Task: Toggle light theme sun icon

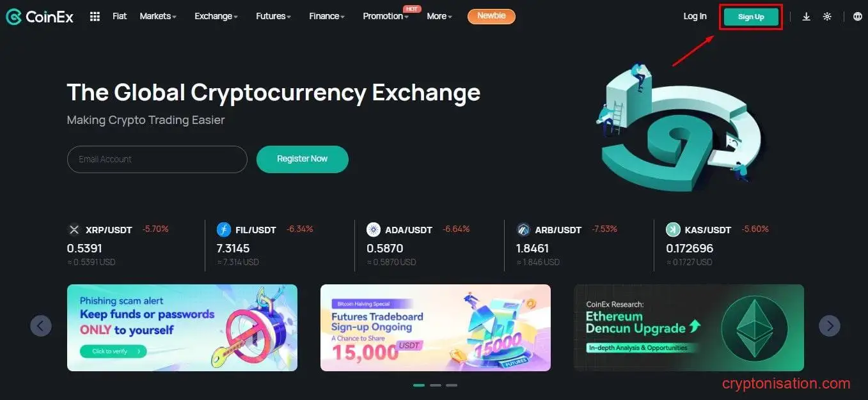Action: pos(827,17)
